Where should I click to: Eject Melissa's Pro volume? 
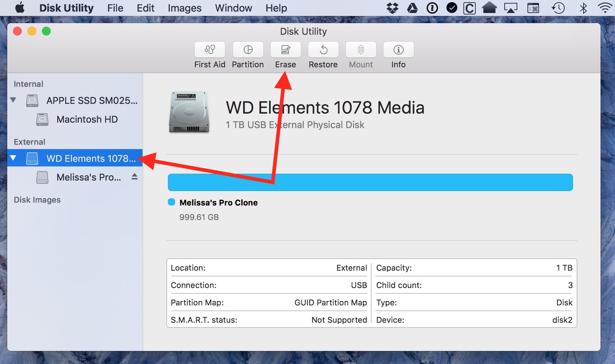pyautogui.click(x=135, y=177)
